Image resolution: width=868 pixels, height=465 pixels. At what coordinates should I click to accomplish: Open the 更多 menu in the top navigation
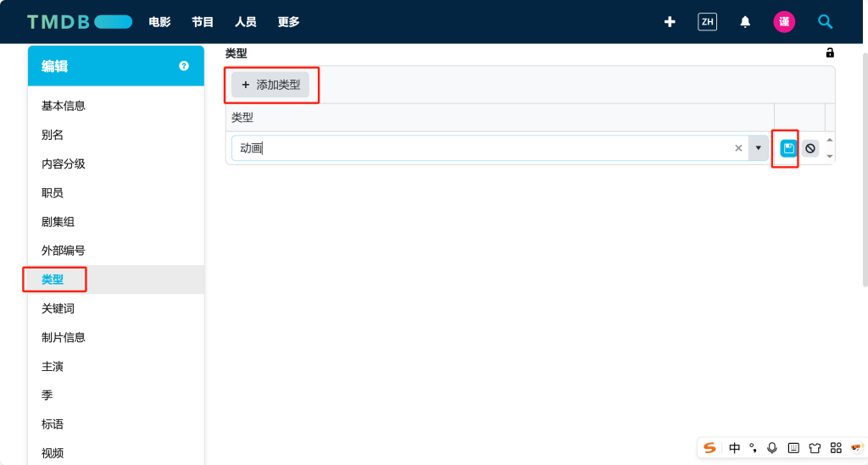(288, 22)
